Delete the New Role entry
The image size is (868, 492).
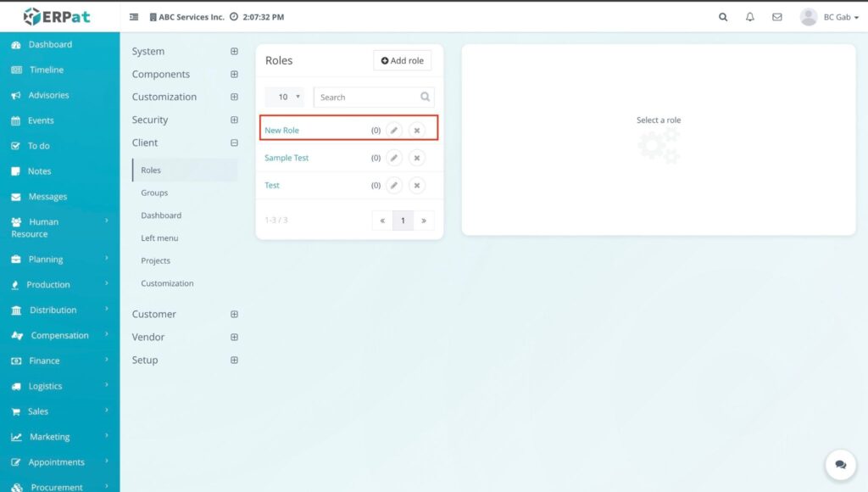tap(416, 131)
